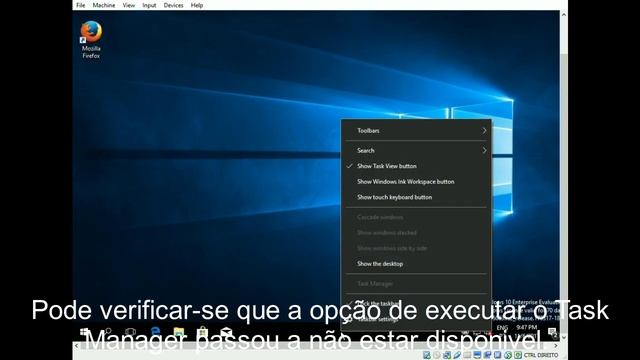Image resolution: width=640 pixels, height=360 pixels.
Task: Click greyed-out Task Manager menu entry
Action: coord(416,283)
